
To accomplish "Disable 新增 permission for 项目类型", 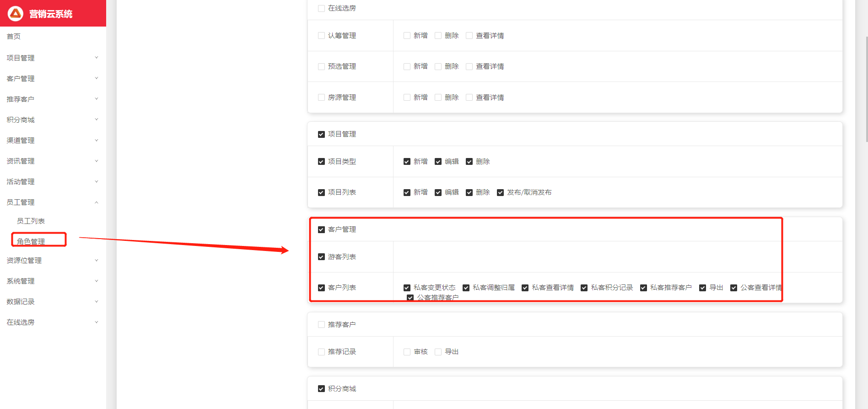I will [x=407, y=162].
